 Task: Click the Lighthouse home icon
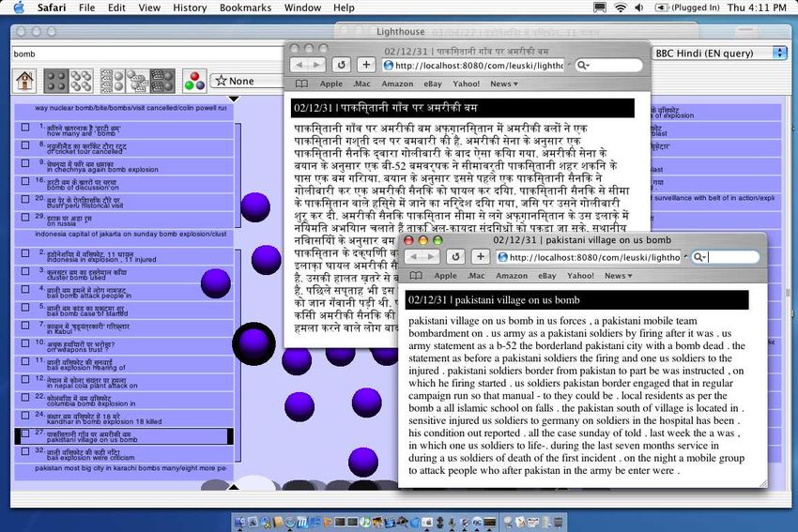point(24,81)
